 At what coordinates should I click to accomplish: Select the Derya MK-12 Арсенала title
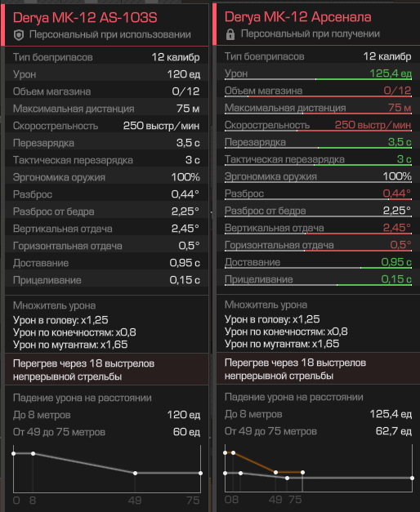(x=297, y=17)
